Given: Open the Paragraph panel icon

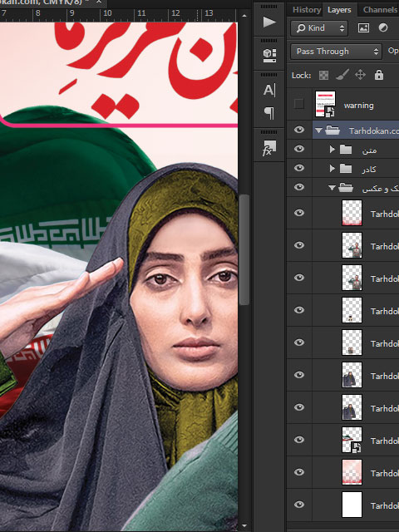Looking at the screenshot, I should 269,113.
